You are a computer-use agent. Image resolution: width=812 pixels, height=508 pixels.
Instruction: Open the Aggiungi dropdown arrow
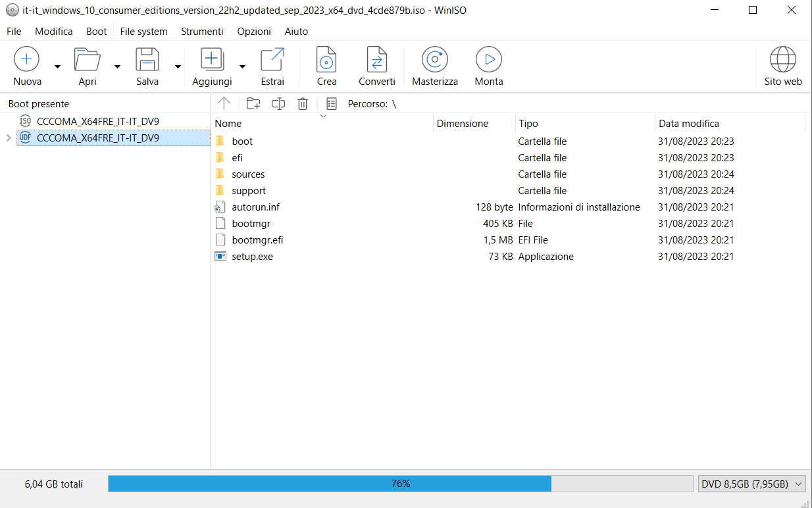tap(242, 66)
